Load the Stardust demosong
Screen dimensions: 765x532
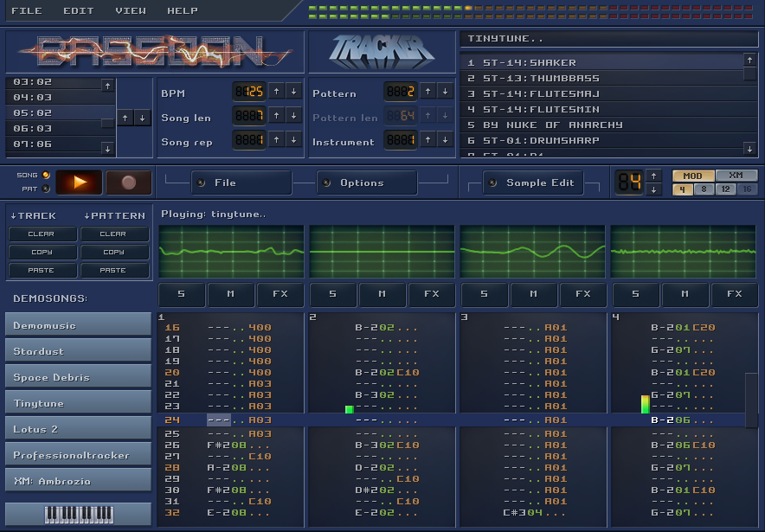coord(77,351)
